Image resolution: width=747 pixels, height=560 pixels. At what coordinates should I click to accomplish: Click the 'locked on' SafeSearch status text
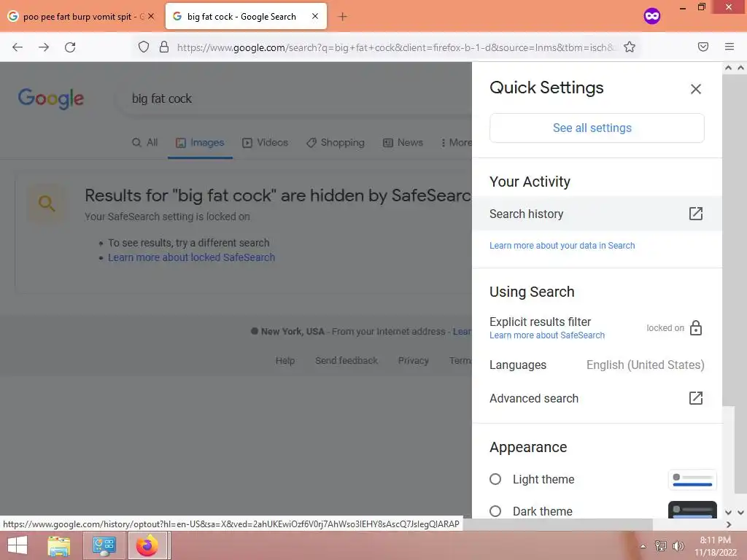point(665,327)
